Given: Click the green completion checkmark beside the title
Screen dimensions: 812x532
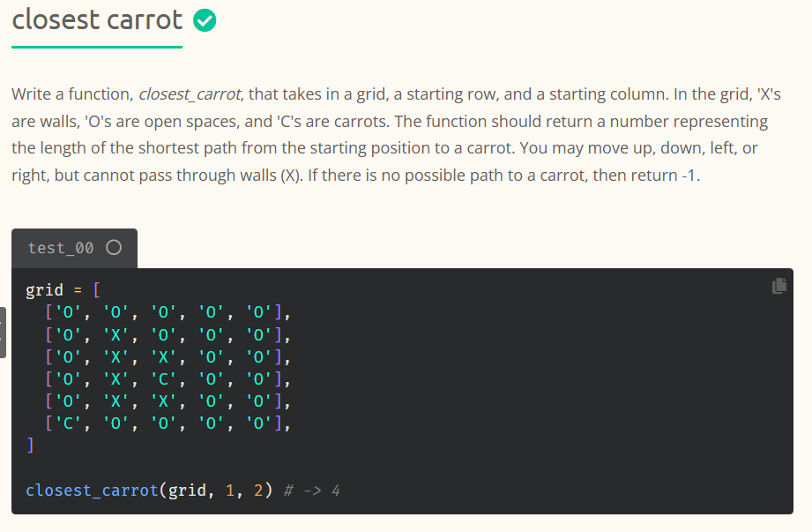Looking at the screenshot, I should coord(205,19).
